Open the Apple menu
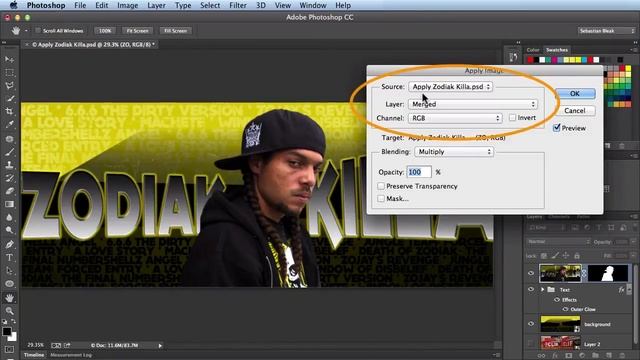The height and width of the screenshot is (360, 640). 13,5
